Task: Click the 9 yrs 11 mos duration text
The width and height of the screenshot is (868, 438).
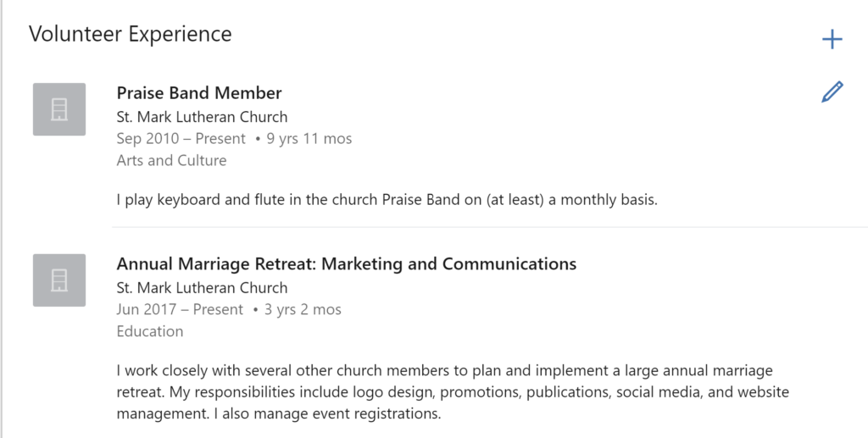Action: point(309,139)
